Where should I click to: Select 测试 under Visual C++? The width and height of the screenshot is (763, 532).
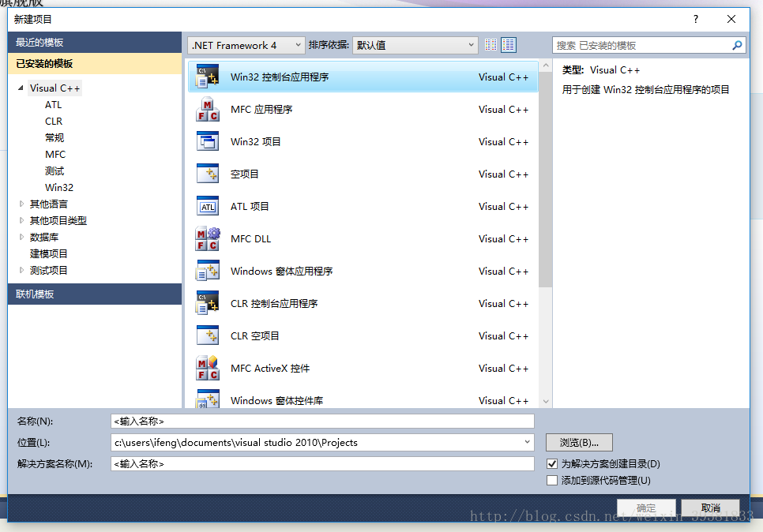[x=54, y=170]
